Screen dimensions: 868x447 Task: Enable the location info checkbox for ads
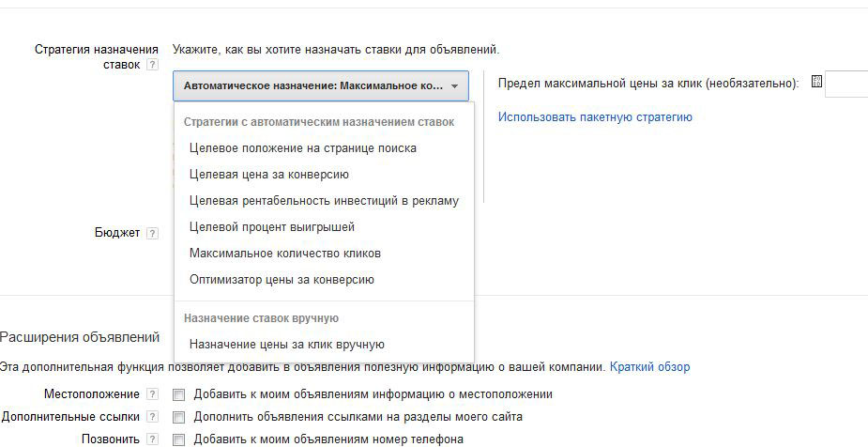[x=179, y=395]
